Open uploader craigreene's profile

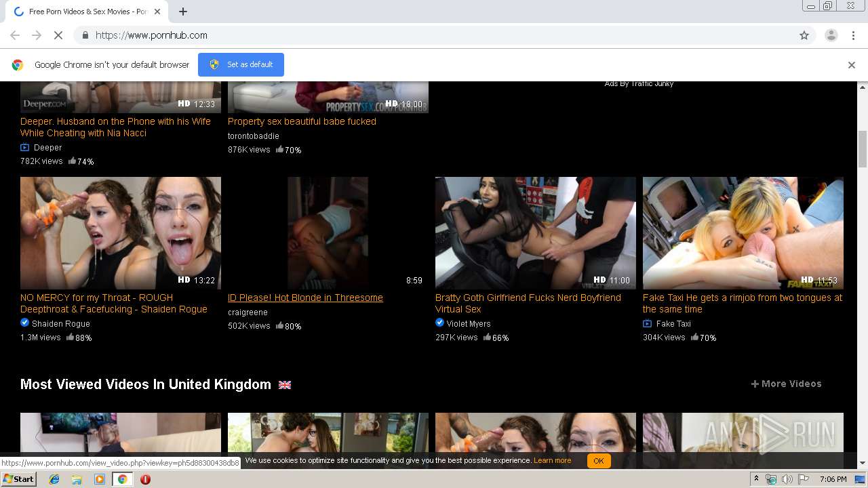click(x=248, y=312)
